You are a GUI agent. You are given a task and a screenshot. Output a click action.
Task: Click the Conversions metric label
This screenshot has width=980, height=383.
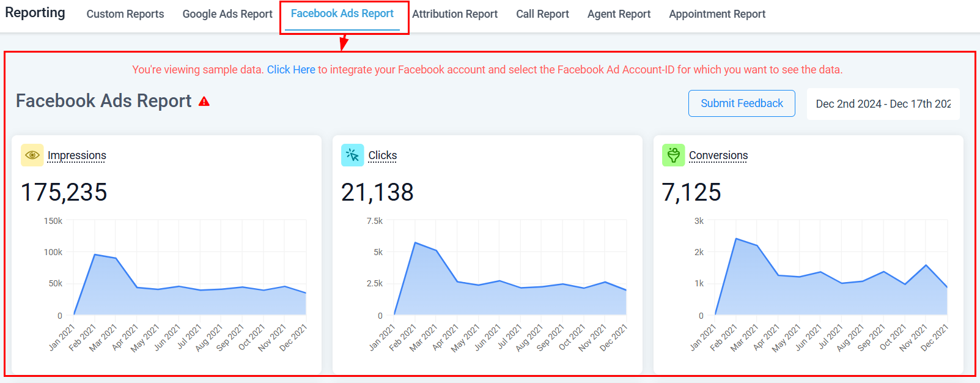click(x=718, y=155)
